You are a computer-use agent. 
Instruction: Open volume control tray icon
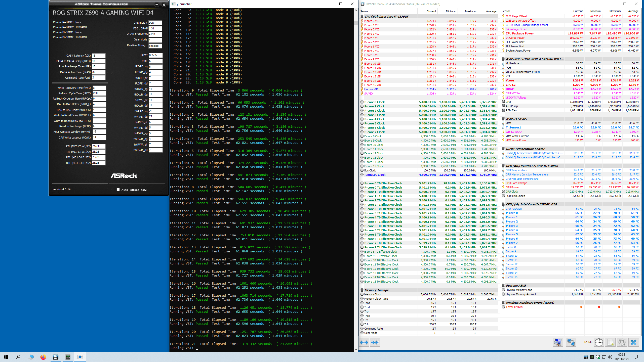(610, 357)
